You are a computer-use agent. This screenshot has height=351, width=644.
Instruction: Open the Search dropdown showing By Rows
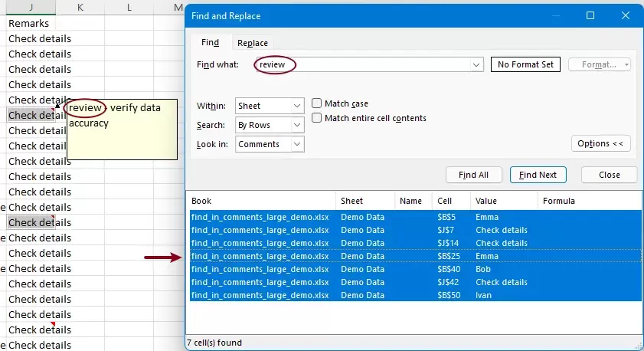coord(270,125)
